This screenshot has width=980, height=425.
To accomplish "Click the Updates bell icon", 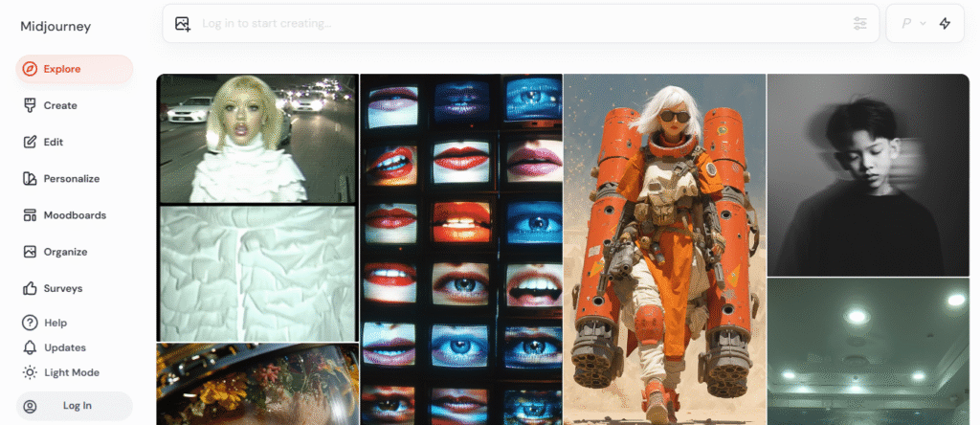I will point(30,347).
